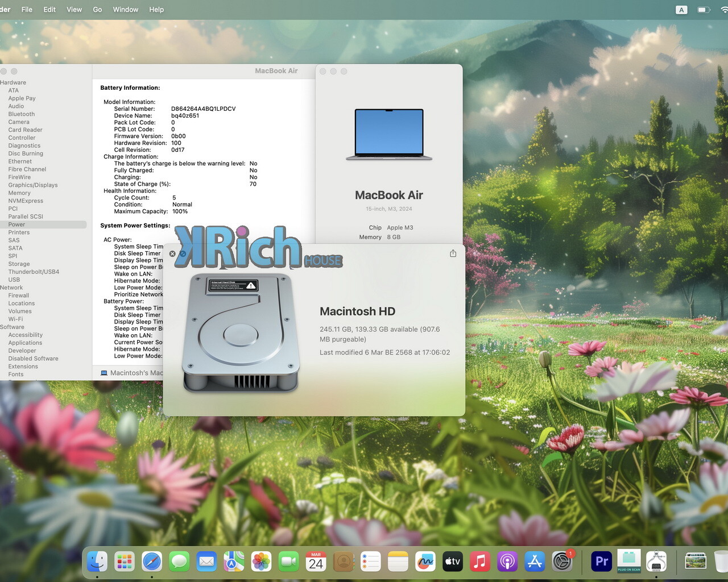Open the Window menu
The height and width of the screenshot is (582, 728).
(126, 10)
